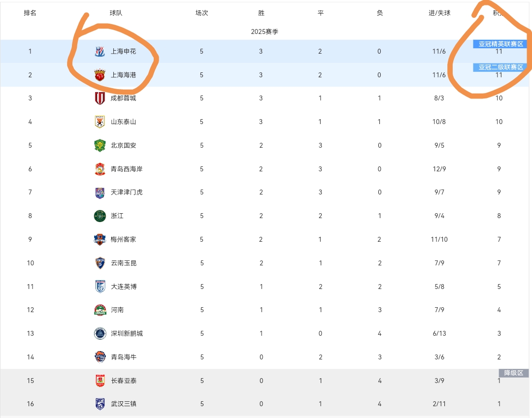Open the Henan team crest
Screen dimensions: 532x418
click(x=100, y=310)
